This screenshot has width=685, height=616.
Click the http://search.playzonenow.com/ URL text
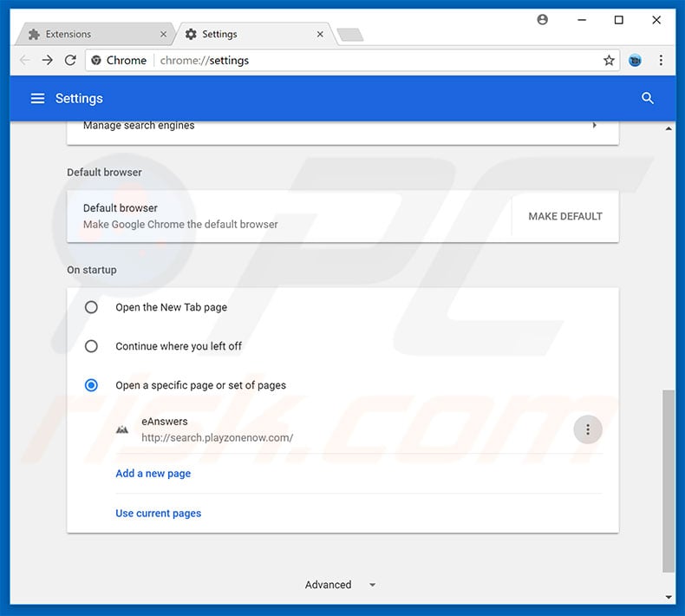pos(217,437)
